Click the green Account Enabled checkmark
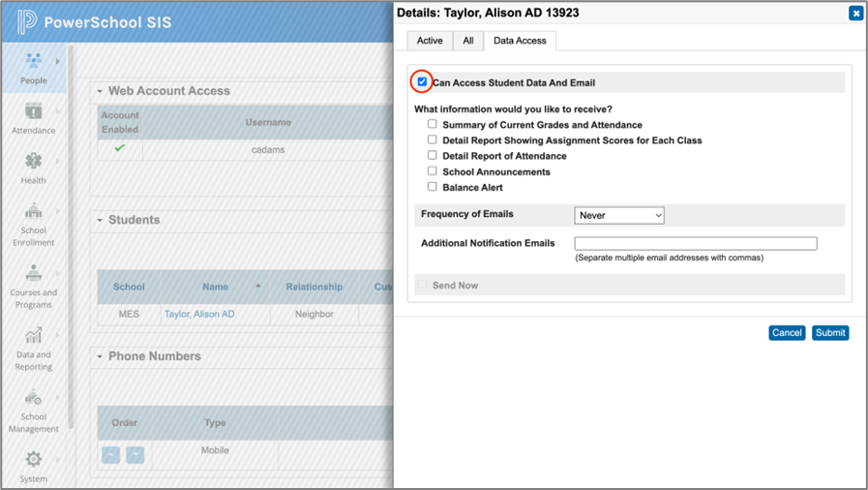This screenshot has width=868, height=490. pos(120,148)
